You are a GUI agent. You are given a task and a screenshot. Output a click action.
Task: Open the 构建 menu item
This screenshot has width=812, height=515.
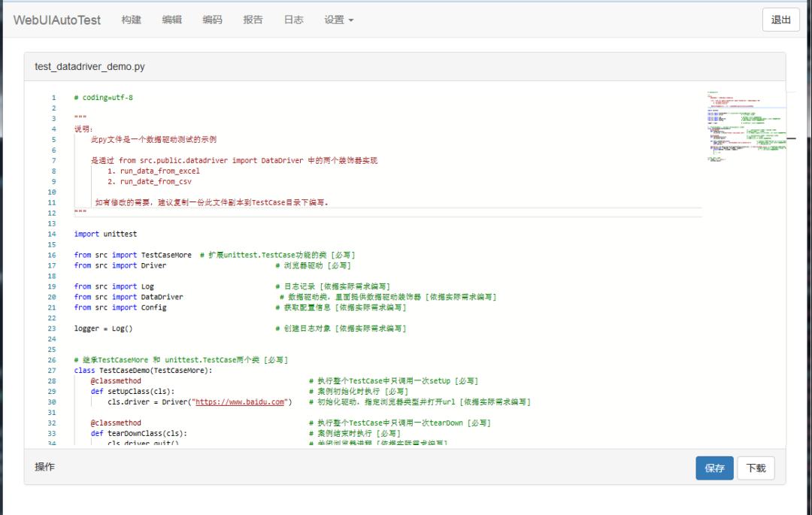click(132, 20)
